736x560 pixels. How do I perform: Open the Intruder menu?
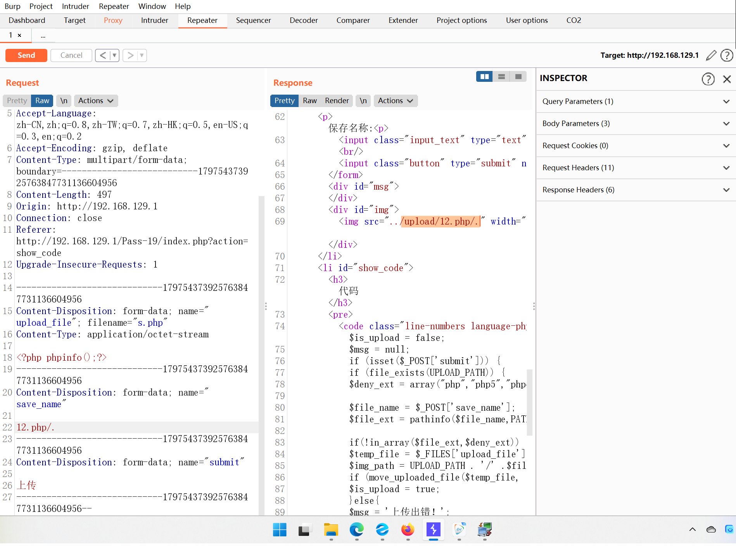tap(75, 6)
